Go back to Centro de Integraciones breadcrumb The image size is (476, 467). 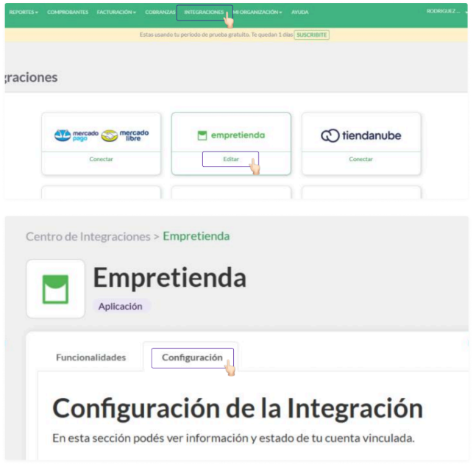click(88, 237)
